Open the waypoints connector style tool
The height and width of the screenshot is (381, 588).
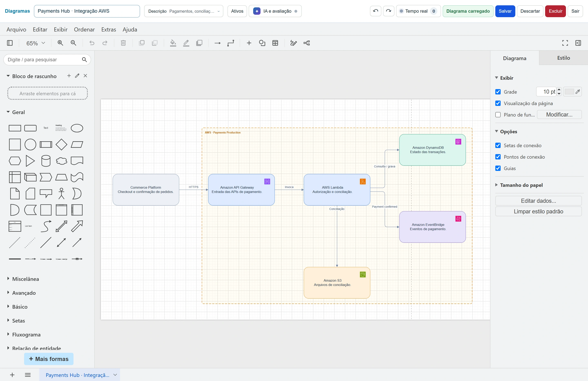pos(231,43)
